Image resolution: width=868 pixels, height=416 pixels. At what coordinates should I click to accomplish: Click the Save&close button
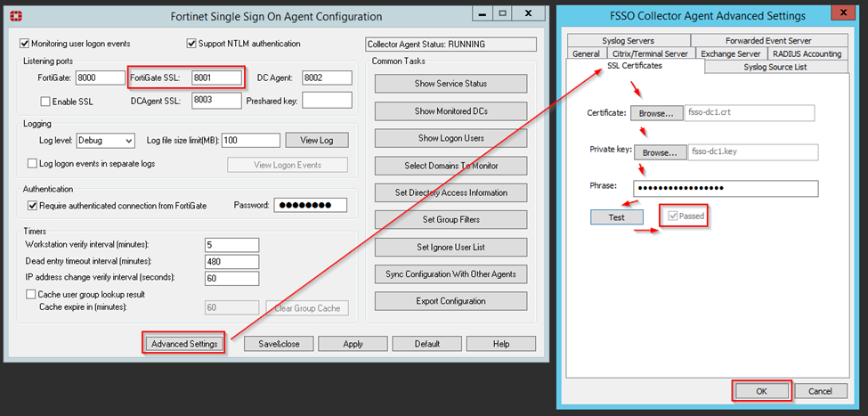279,344
